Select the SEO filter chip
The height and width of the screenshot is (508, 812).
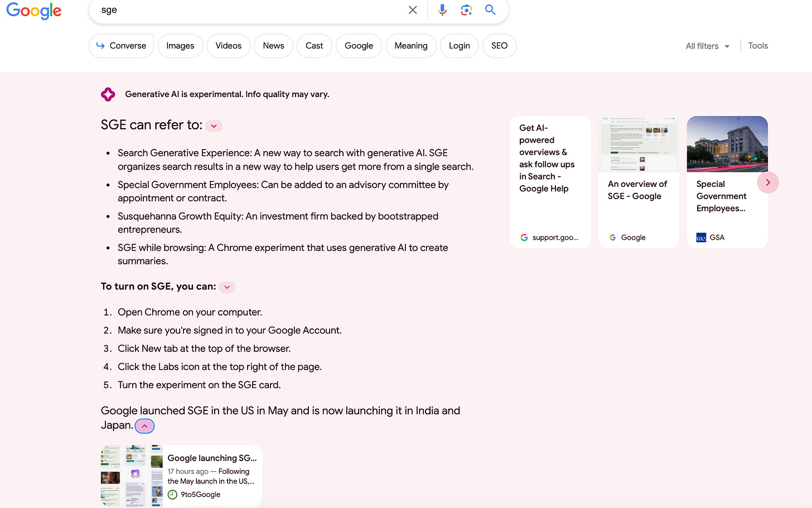pos(500,46)
